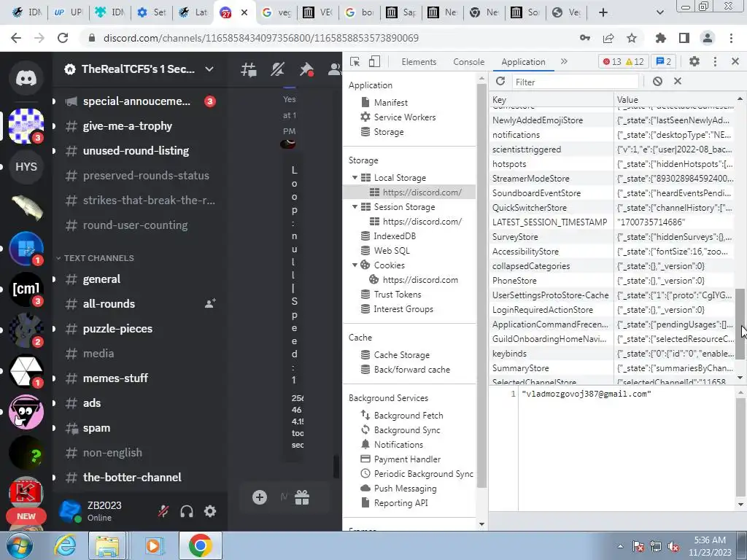Sort table by Key column header
Screen dimensions: 747x560
click(x=551, y=99)
